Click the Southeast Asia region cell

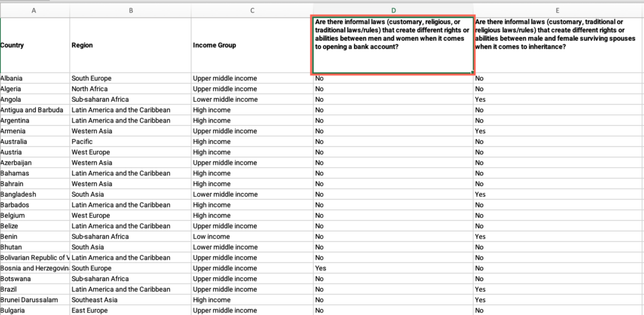click(x=131, y=300)
